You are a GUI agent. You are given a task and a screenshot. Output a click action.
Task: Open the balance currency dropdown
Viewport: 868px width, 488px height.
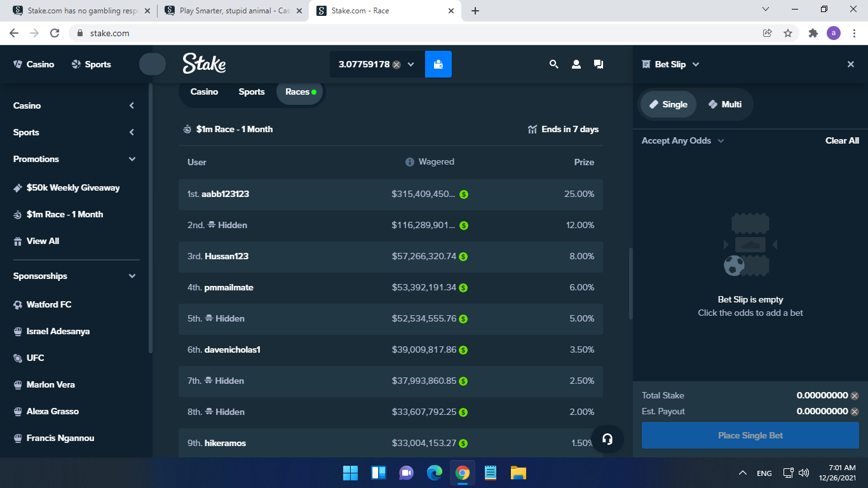coord(410,64)
